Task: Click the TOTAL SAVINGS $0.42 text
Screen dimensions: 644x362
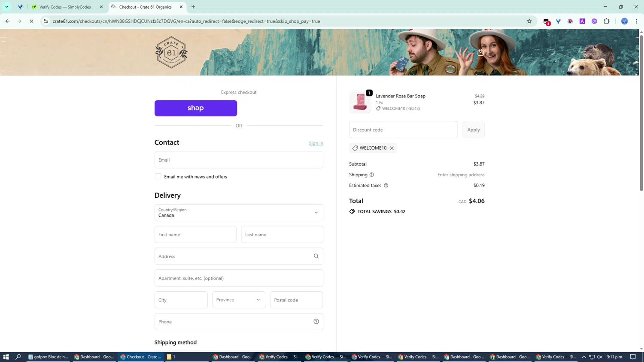Action: coord(381,211)
